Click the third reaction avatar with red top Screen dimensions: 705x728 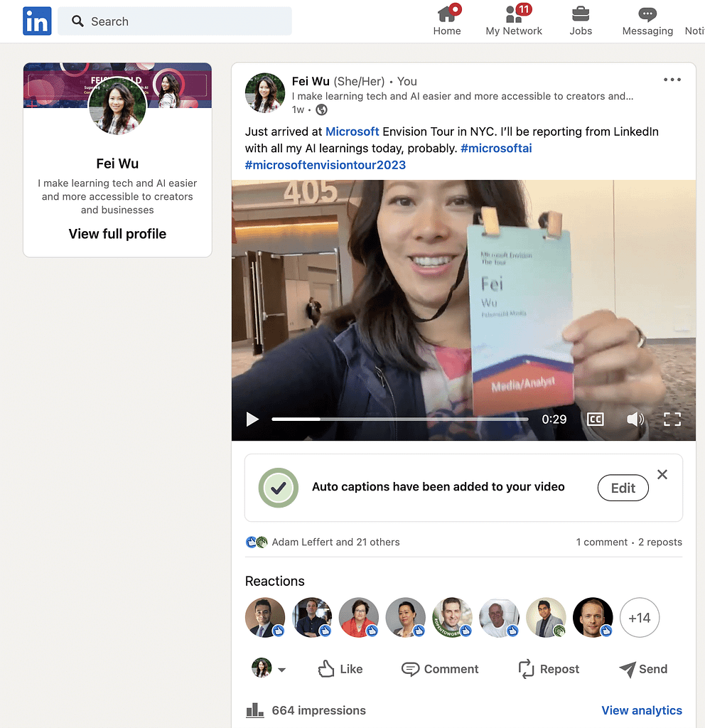(359, 618)
